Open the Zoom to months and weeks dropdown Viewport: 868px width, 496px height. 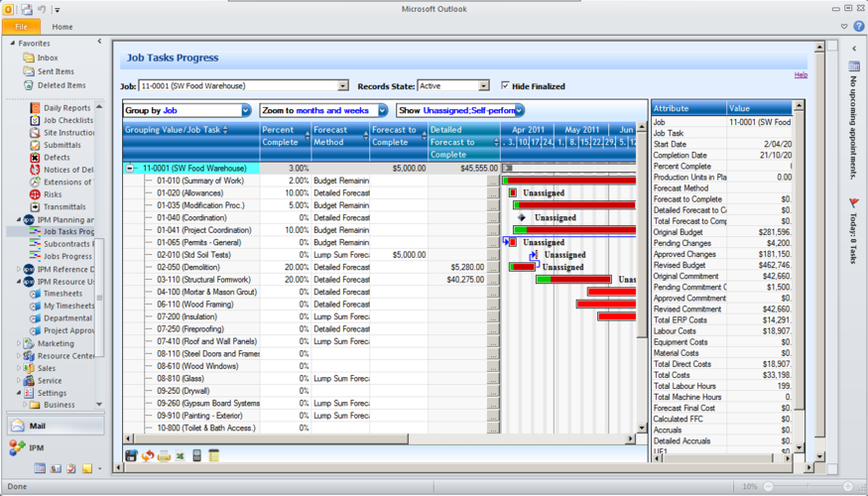[383, 111]
